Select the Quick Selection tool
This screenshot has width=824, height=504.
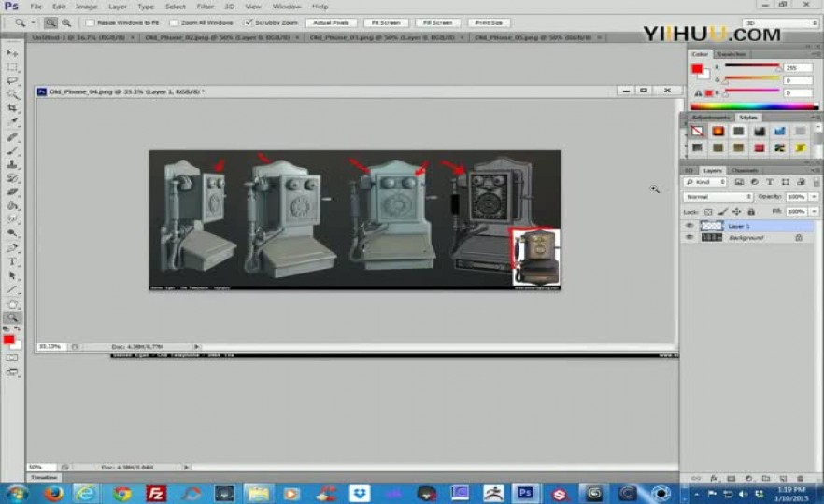click(x=12, y=94)
